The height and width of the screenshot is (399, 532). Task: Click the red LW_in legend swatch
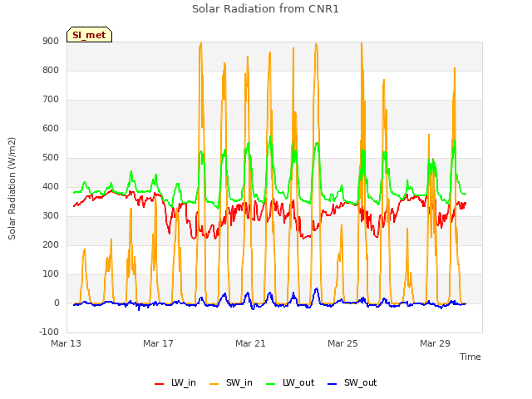[x=159, y=384]
